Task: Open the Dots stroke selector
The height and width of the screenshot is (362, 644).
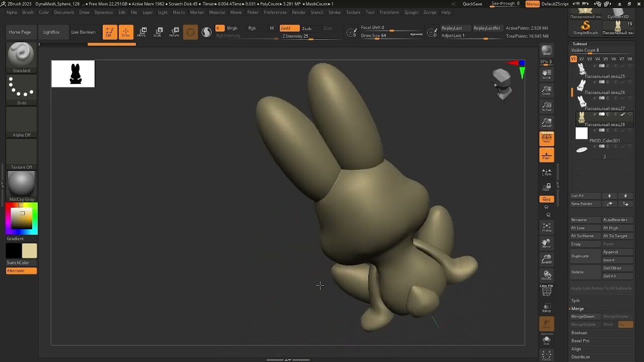Action: click(x=21, y=89)
